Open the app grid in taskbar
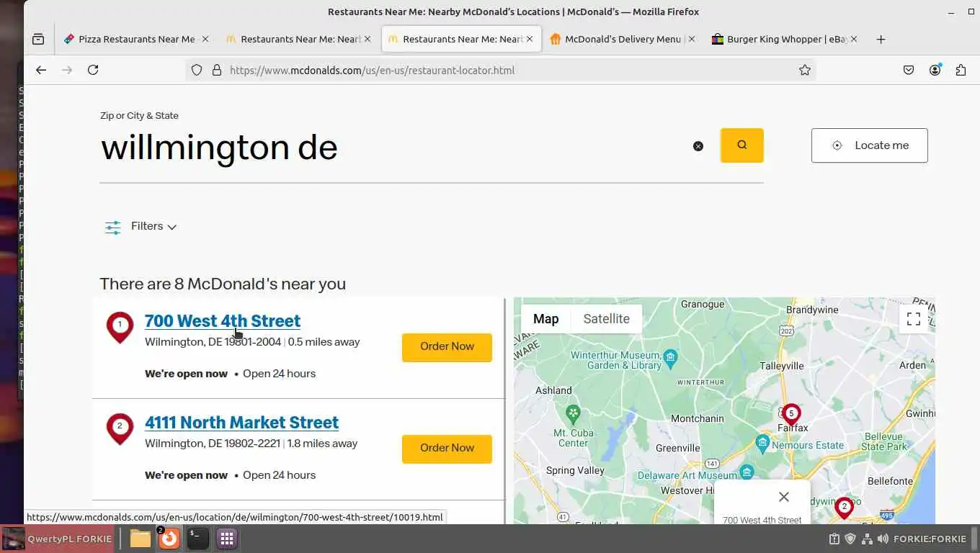This screenshot has width=980, height=553. coord(227,539)
